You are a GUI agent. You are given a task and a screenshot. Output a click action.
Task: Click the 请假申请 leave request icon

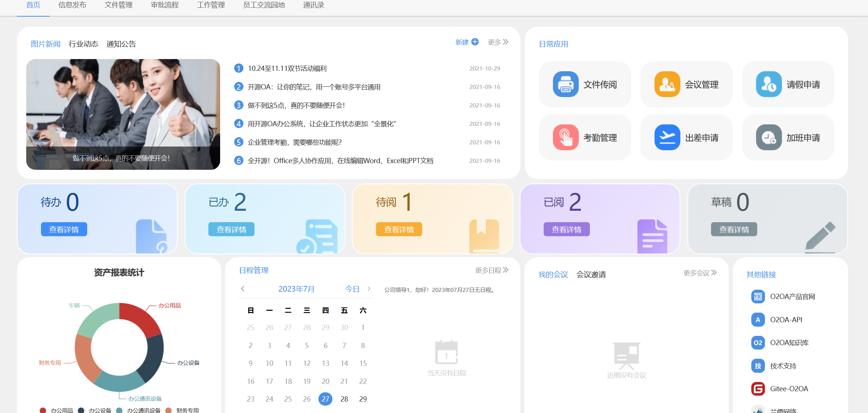coord(769,85)
